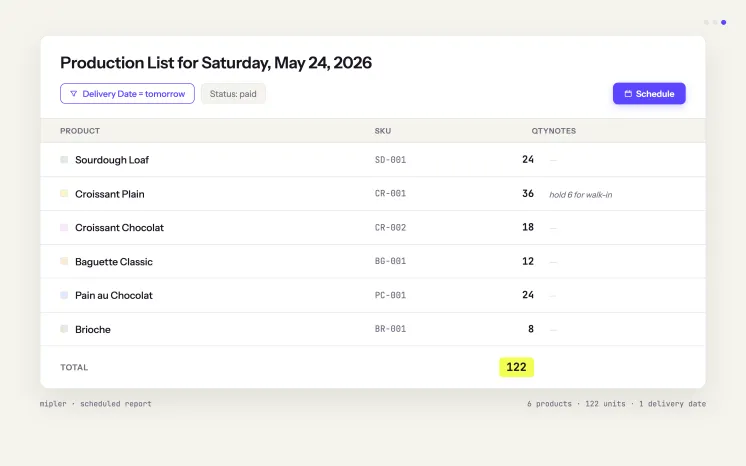746x466 pixels.
Task: Sort by the SKU column header
Action: click(x=383, y=131)
